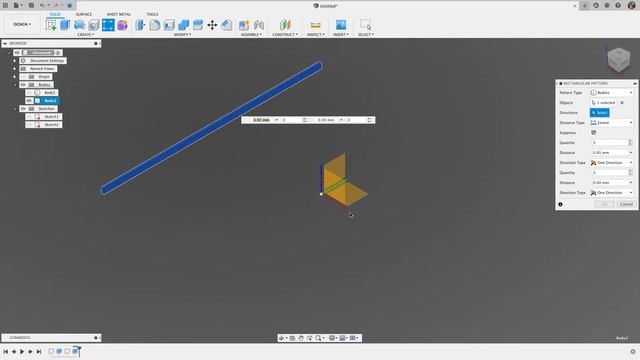The height and width of the screenshot is (360, 640).
Task: Toggle visibility eye of Sketches folder
Action: pos(23,109)
